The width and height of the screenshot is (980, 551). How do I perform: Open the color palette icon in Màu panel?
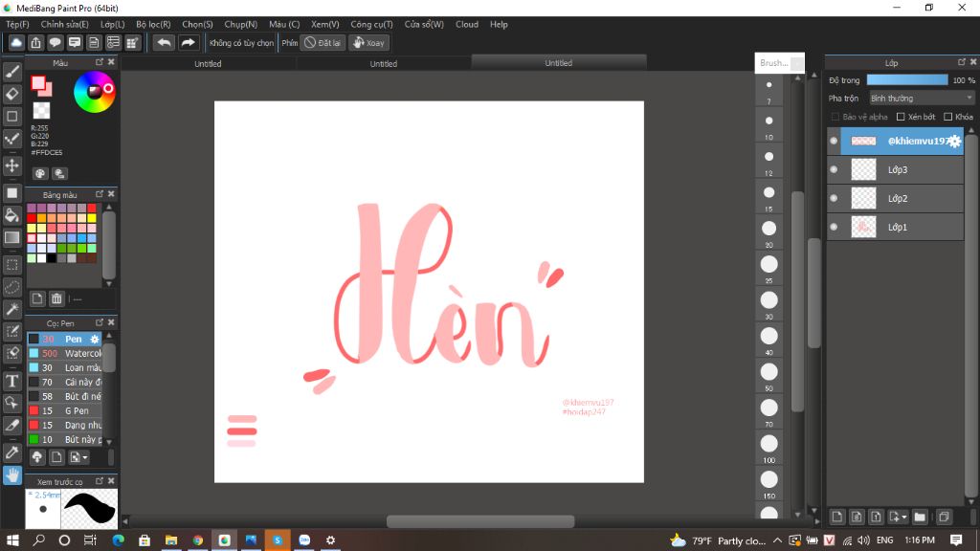[40, 174]
